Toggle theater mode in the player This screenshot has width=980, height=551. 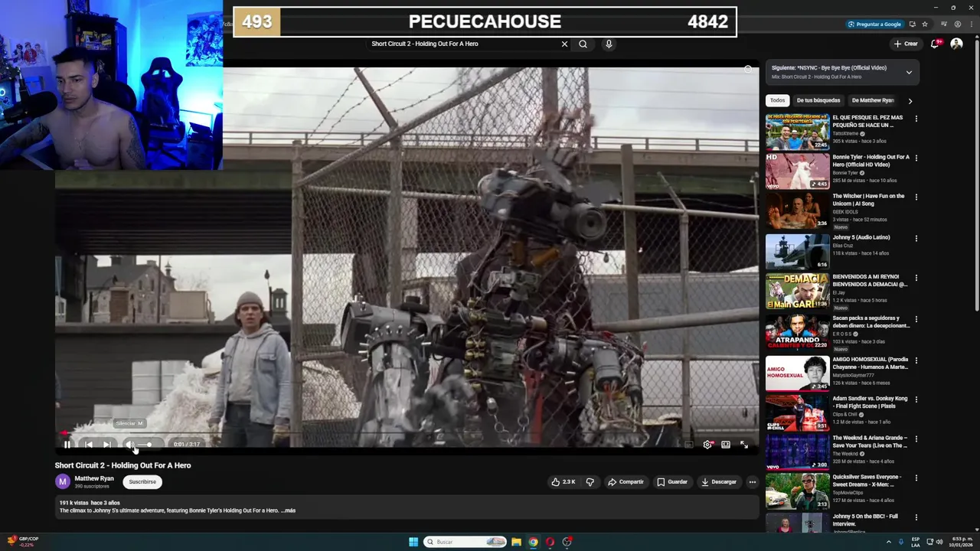click(726, 445)
